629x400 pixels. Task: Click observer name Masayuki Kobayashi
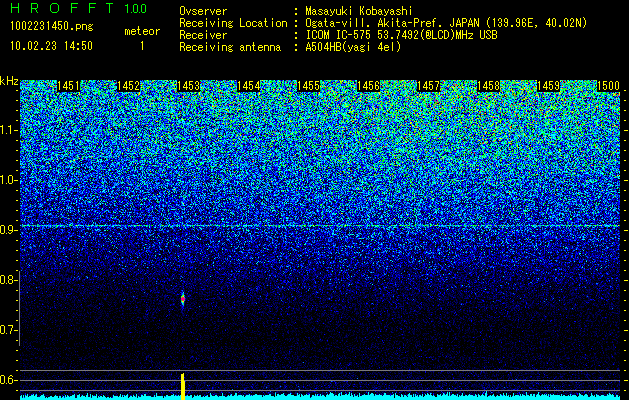point(359,11)
